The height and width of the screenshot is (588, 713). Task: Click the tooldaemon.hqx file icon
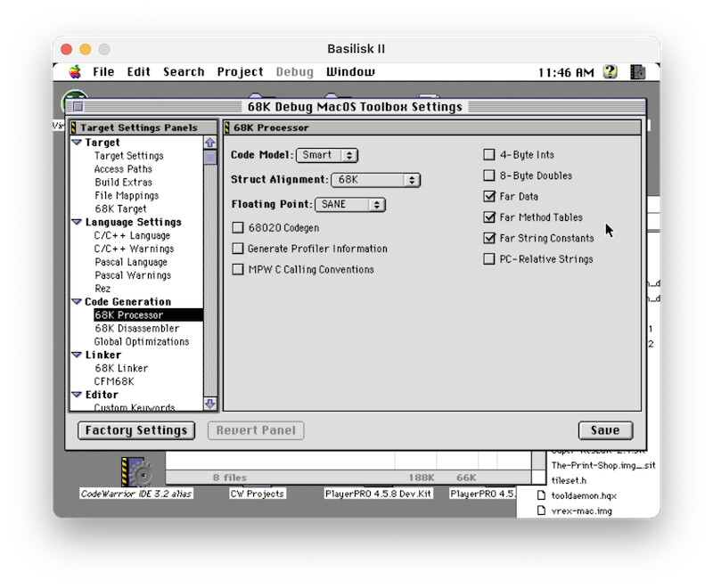(x=540, y=495)
